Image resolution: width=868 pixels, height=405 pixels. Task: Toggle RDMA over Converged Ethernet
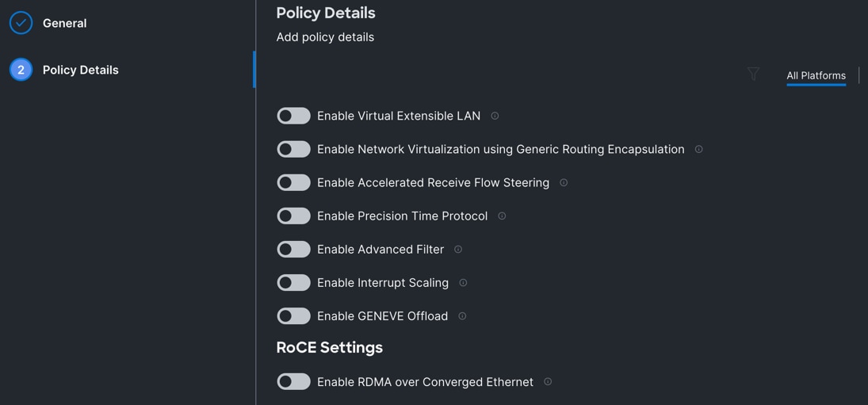pyautogui.click(x=293, y=381)
